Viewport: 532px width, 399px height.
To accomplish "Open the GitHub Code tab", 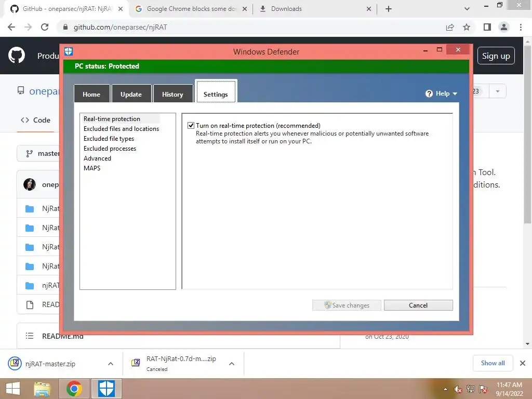I will tap(36, 120).
